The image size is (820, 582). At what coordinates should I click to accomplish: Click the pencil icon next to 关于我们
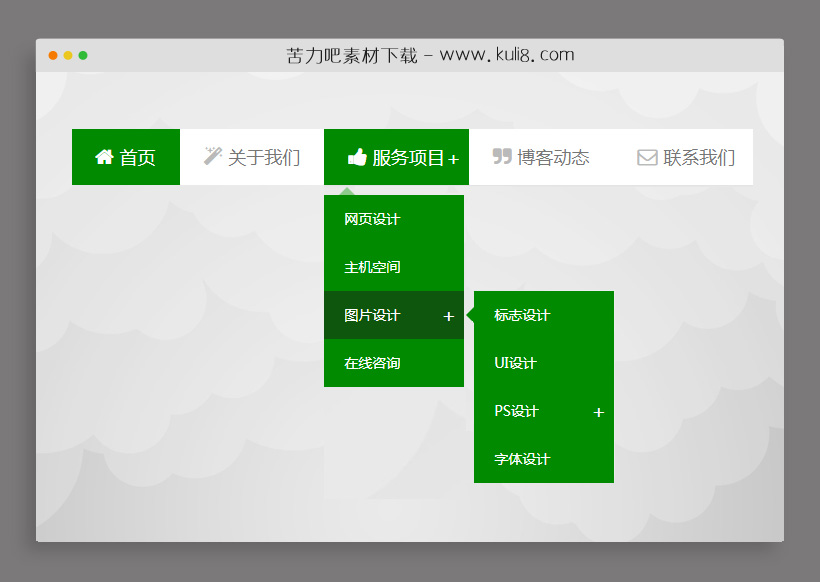coord(212,156)
